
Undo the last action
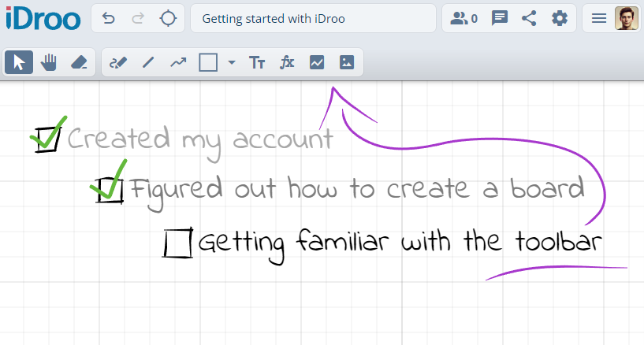click(x=109, y=18)
